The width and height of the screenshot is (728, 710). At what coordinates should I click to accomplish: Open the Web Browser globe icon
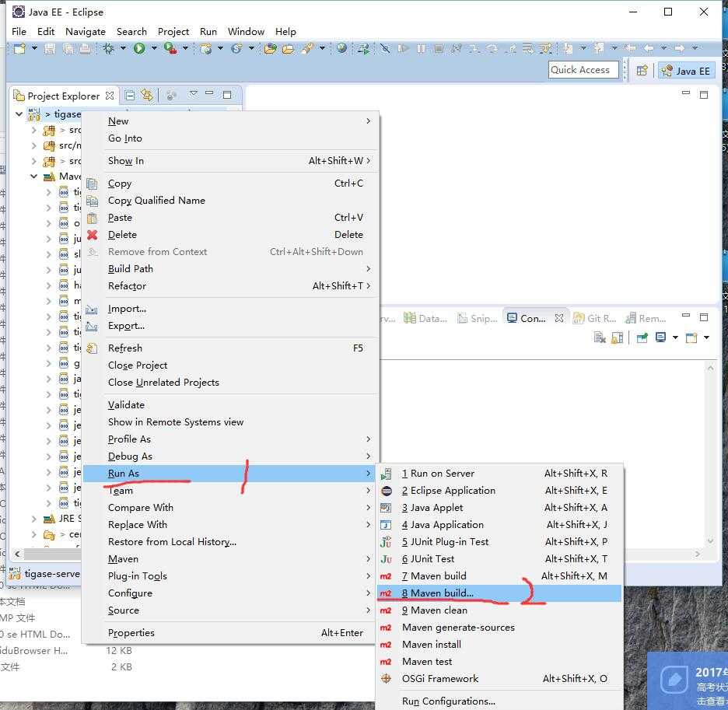341,48
